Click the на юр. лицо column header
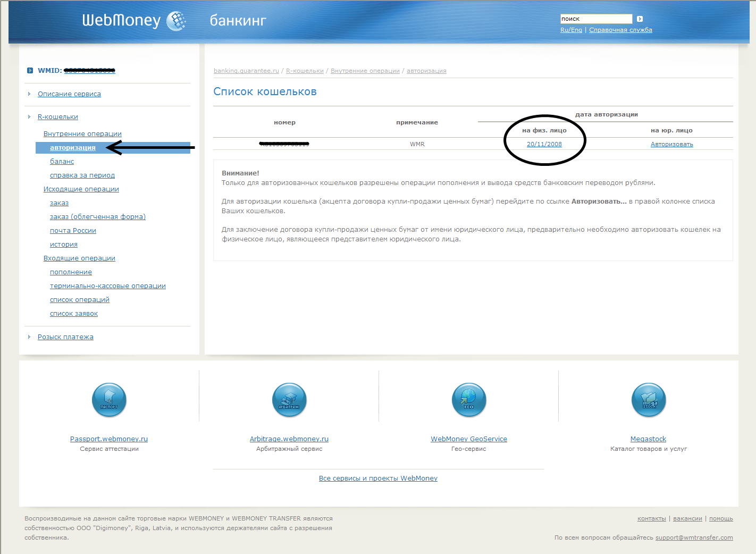This screenshot has height=554, width=756. tap(671, 130)
